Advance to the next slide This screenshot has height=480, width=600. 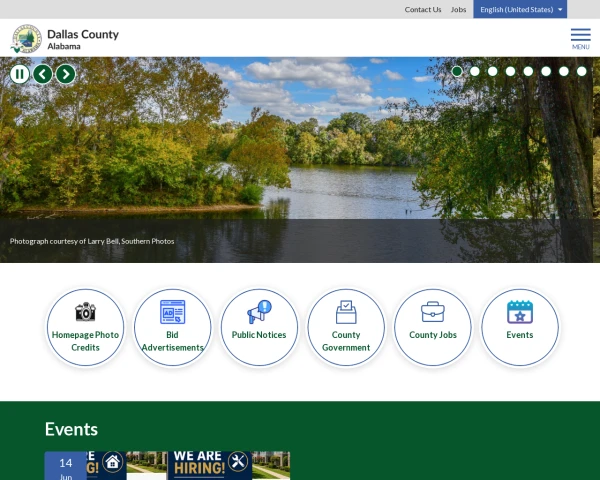(x=66, y=74)
